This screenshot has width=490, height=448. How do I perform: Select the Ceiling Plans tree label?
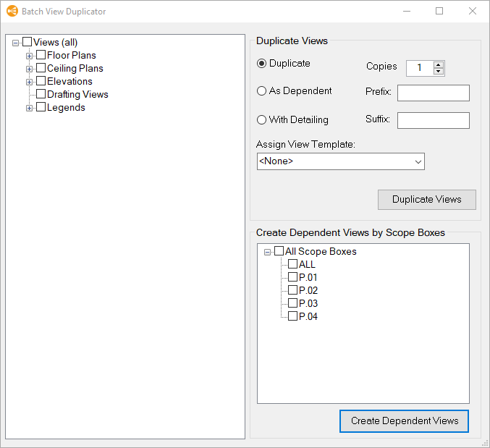(x=75, y=69)
